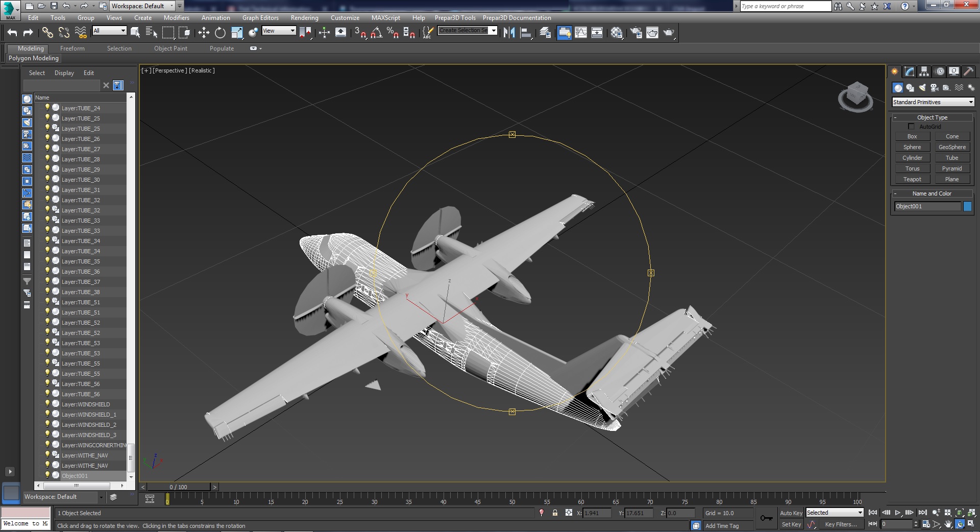Screen dimensions: 980x532
Task: Click the Key Filters button
Action: [x=841, y=524]
